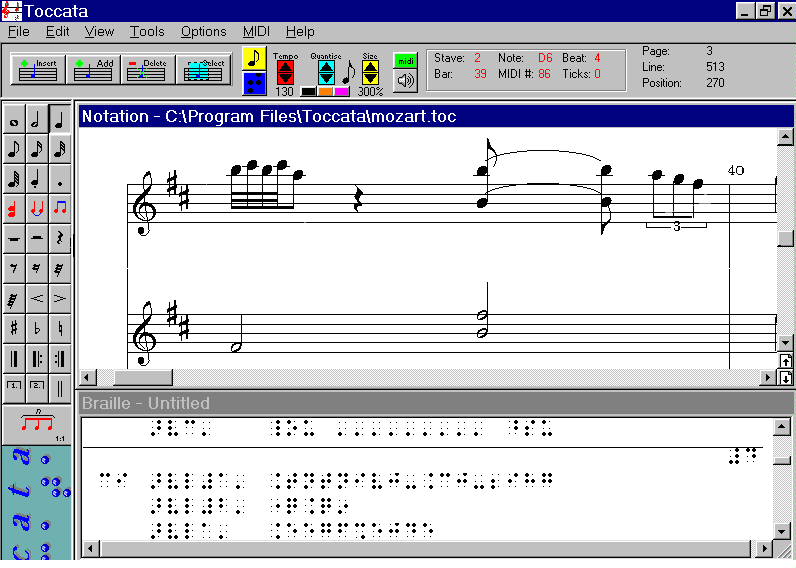Select the sharp accidental symbol
Screen dimensions: 796x568
[x=14, y=327]
